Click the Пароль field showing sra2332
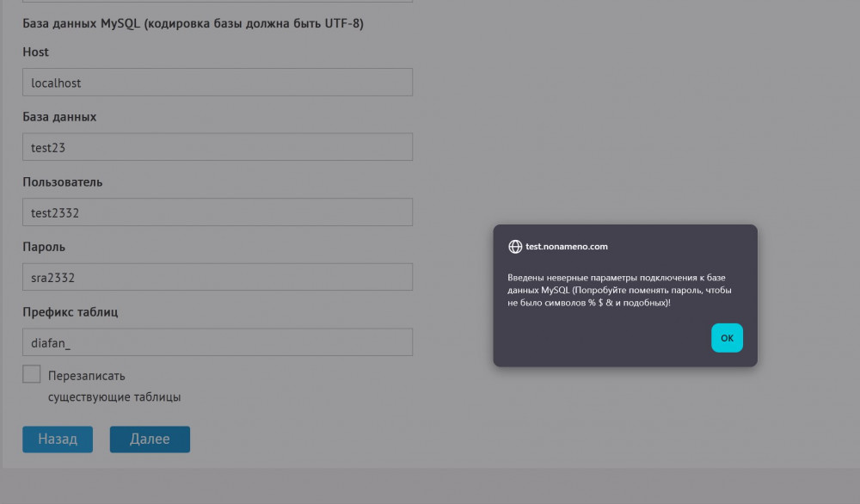The height and width of the screenshot is (504, 860). coord(218,277)
